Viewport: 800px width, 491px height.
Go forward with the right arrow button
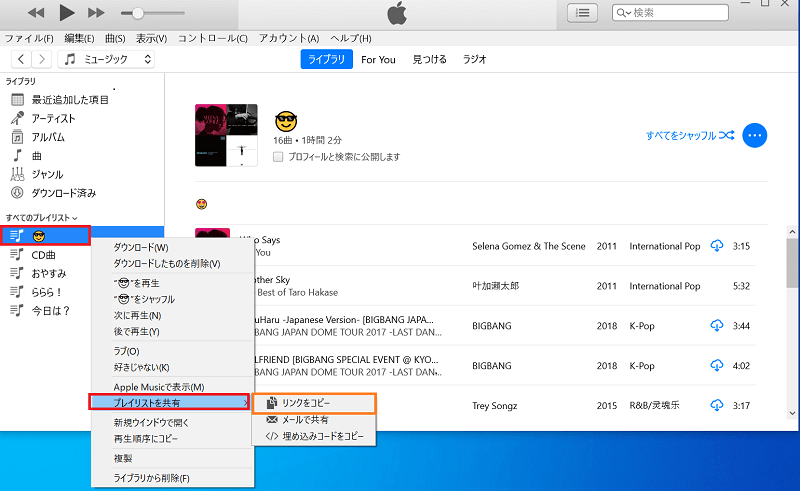coord(42,59)
